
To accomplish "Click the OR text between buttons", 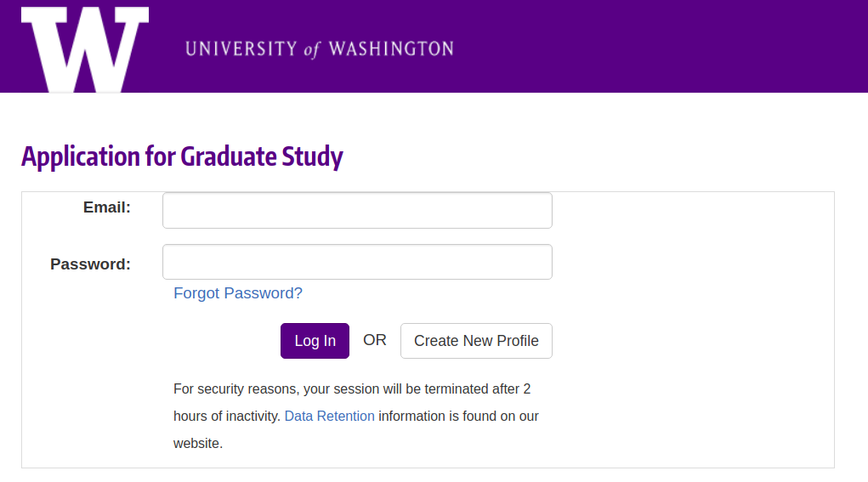I will click(x=375, y=340).
